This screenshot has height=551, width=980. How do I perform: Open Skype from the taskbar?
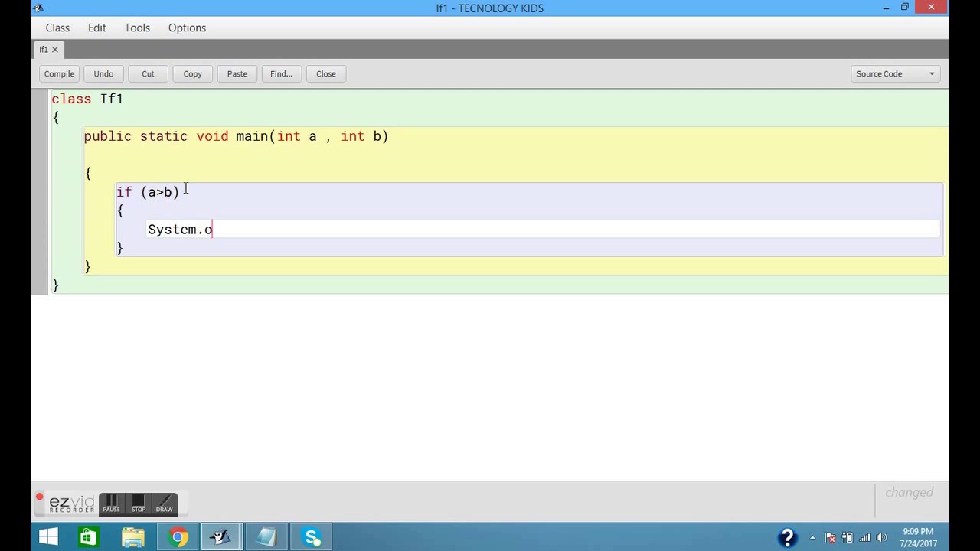click(x=312, y=537)
